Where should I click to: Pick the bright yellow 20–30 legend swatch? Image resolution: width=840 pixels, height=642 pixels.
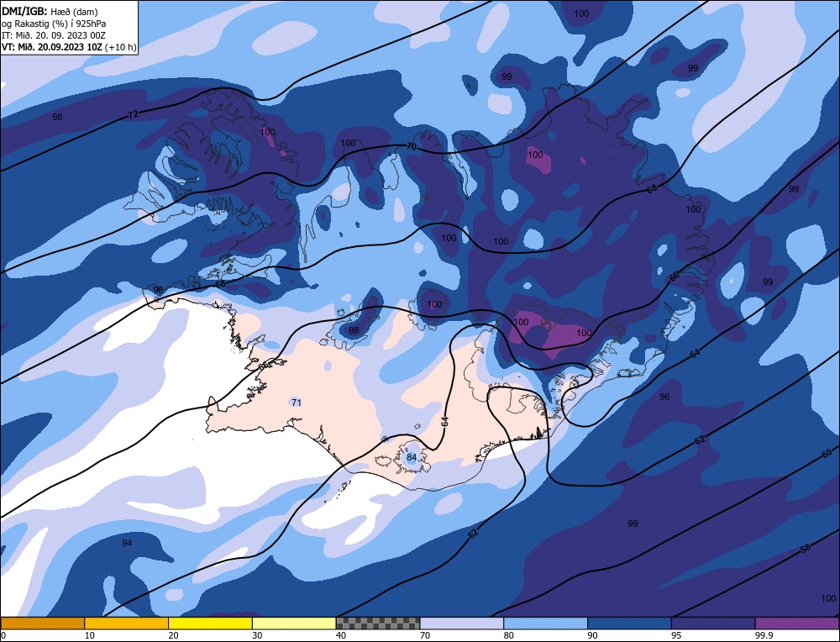pos(210,623)
